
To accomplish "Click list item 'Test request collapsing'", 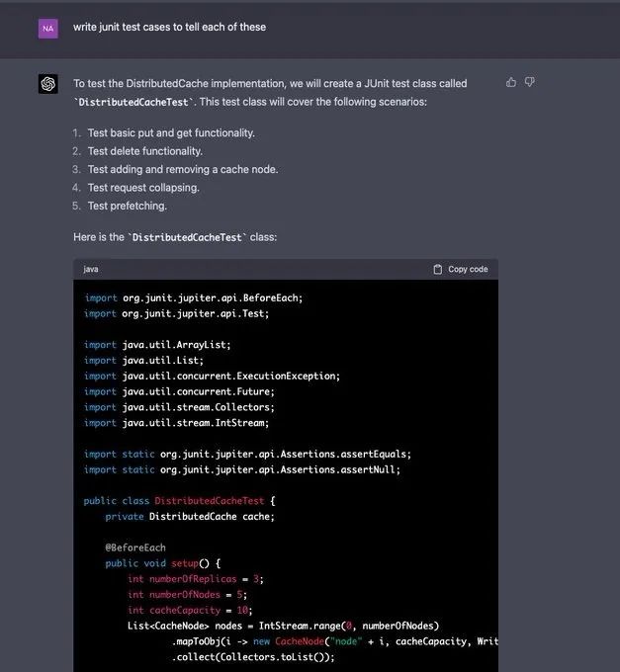I will (142, 188).
